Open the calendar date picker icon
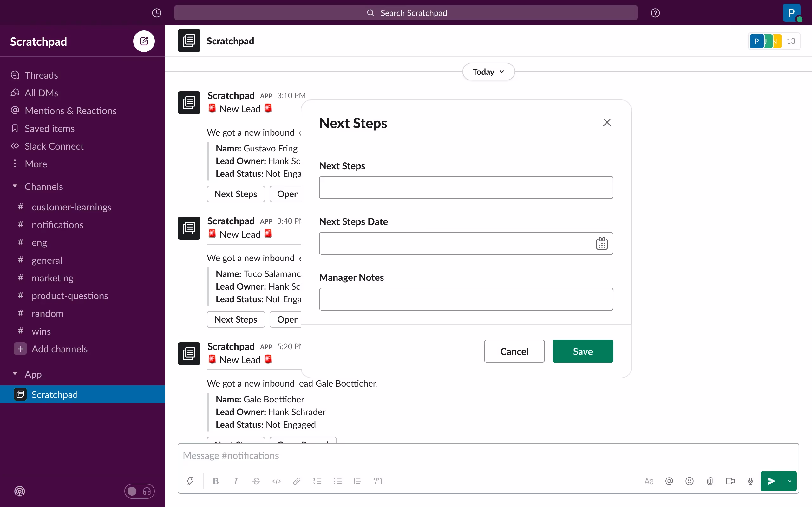 tap(602, 243)
